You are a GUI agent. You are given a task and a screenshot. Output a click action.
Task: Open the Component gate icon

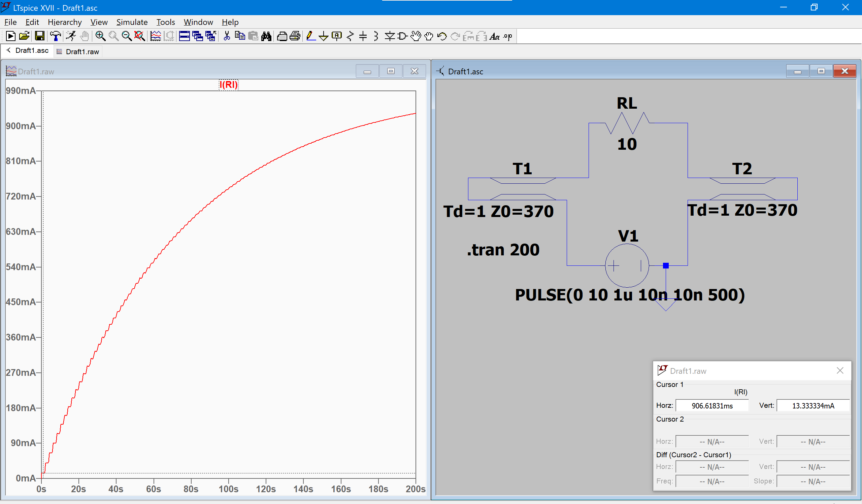point(403,36)
